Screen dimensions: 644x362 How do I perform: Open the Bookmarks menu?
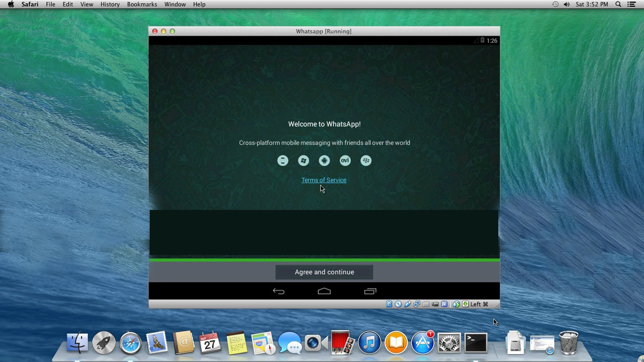point(142,4)
